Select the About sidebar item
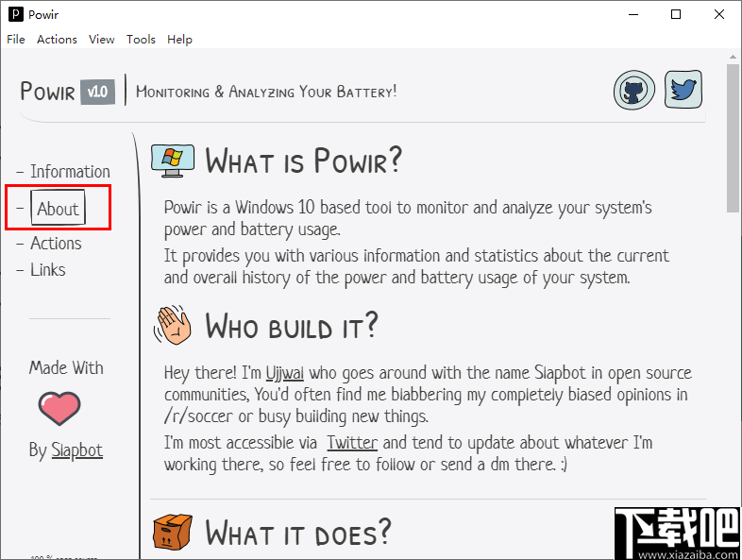Screen dimensions: 742x560 pos(58,209)
